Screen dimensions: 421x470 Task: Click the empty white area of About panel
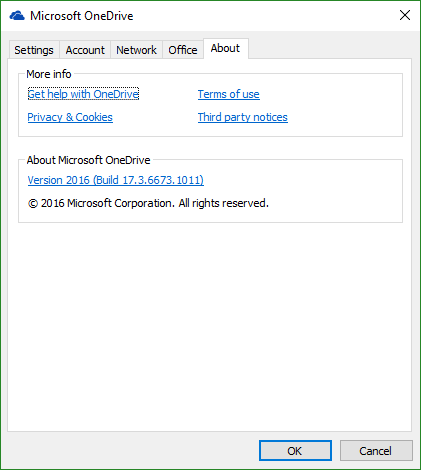(x=210, y=327)
